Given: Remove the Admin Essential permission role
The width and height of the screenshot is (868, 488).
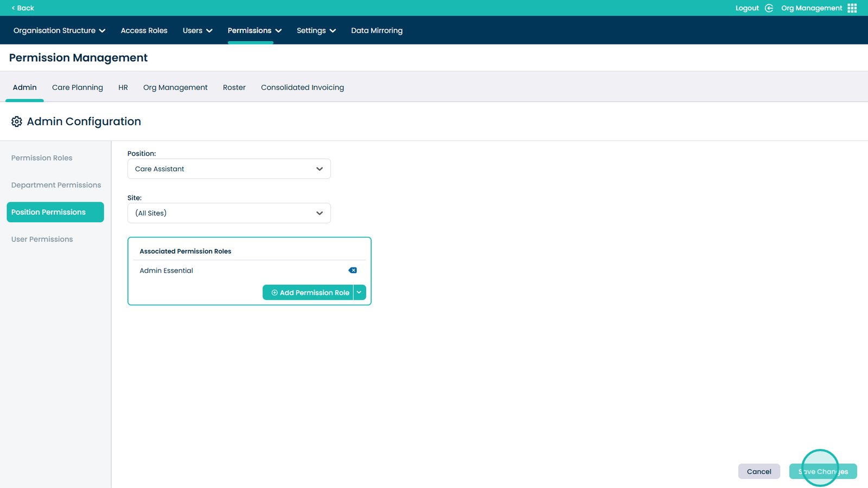Looking at the screenshot, I should click(353, 271).
